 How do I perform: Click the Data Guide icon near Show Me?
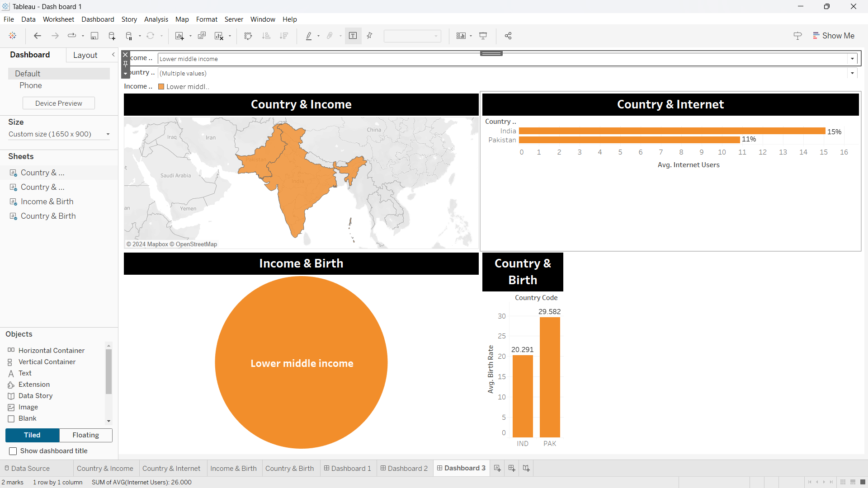point(797,36)
